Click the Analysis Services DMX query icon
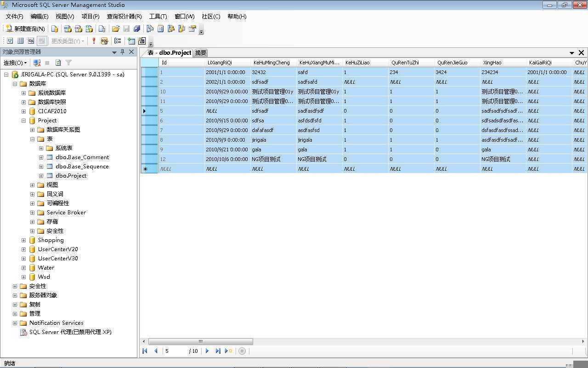588x368 pixels. click(79, 29)
